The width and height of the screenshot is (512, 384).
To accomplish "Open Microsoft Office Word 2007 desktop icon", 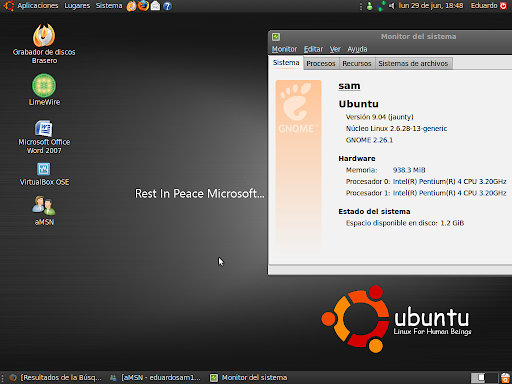I will click(44, 128).
